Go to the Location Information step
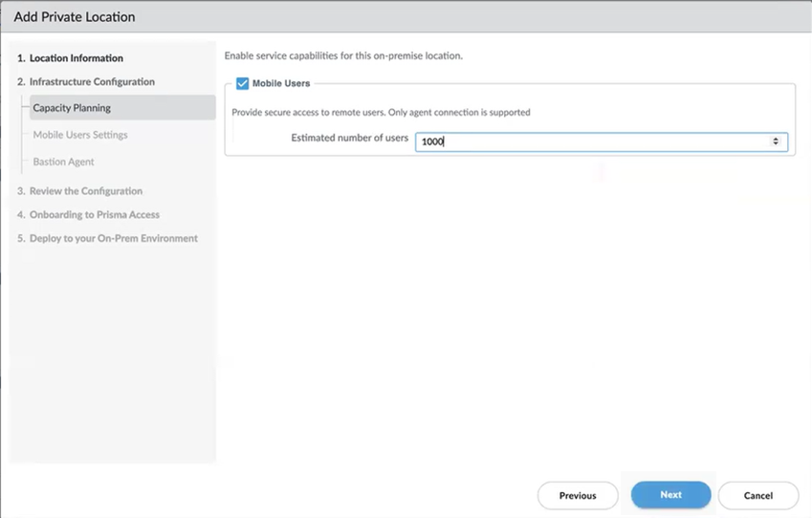 tap(76, 58)
